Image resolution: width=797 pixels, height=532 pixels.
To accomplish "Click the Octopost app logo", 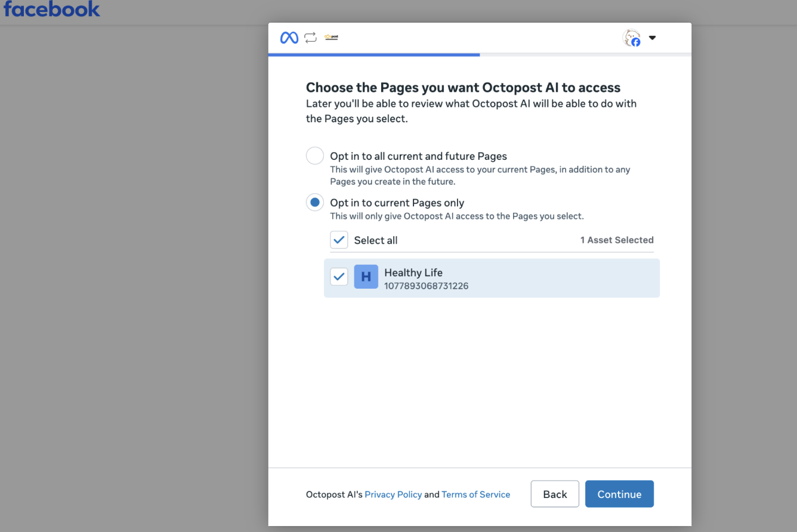I will tap(331, 37).
